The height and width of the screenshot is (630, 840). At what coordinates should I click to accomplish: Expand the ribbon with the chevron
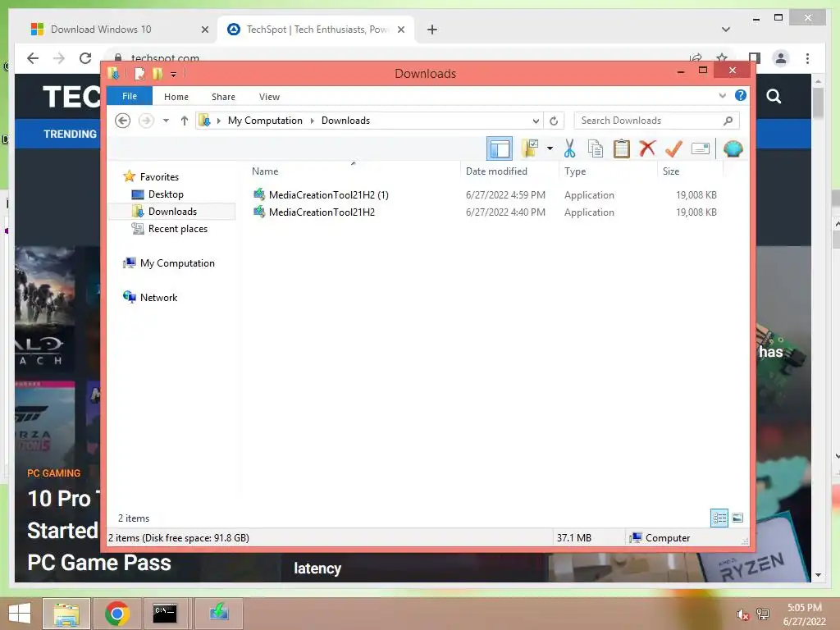[x=722, y=96]
